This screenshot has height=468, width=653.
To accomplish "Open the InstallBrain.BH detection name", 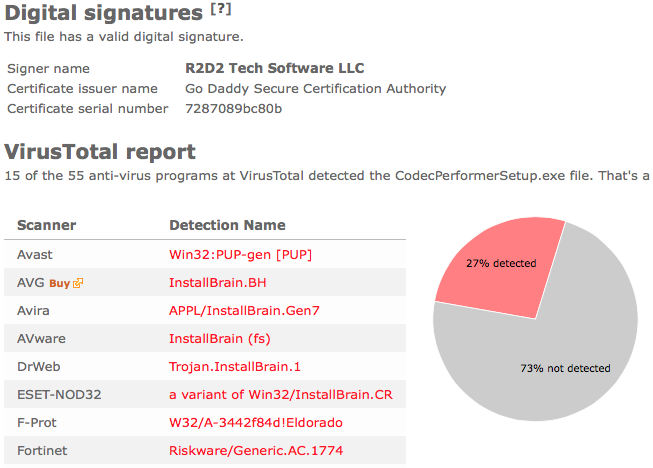I will (x=217, y=283).
